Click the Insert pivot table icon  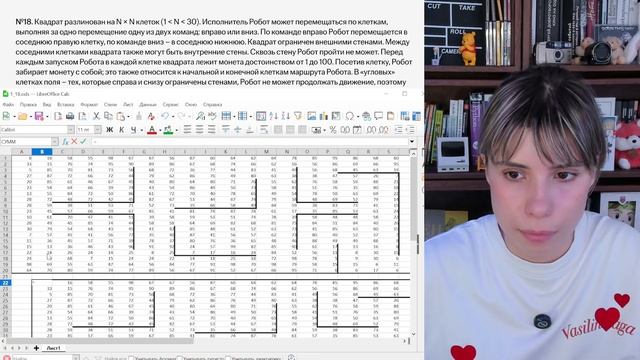point(336,116)
